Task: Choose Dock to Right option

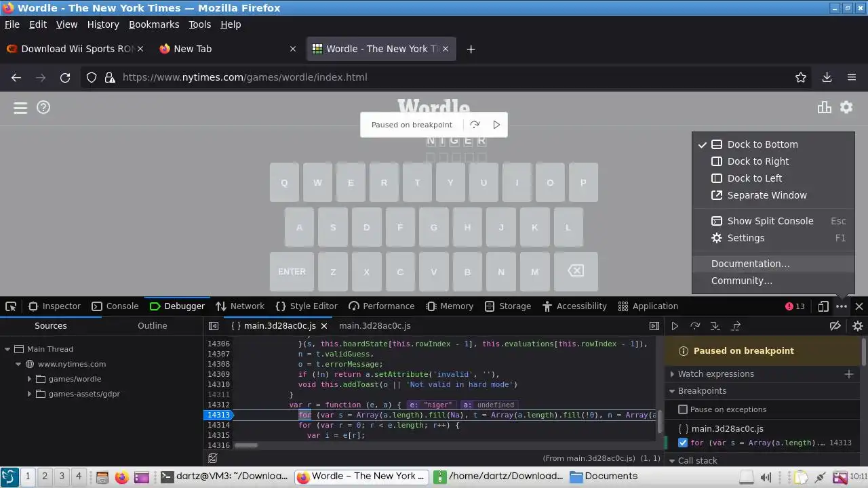Action: pos(773,161)
